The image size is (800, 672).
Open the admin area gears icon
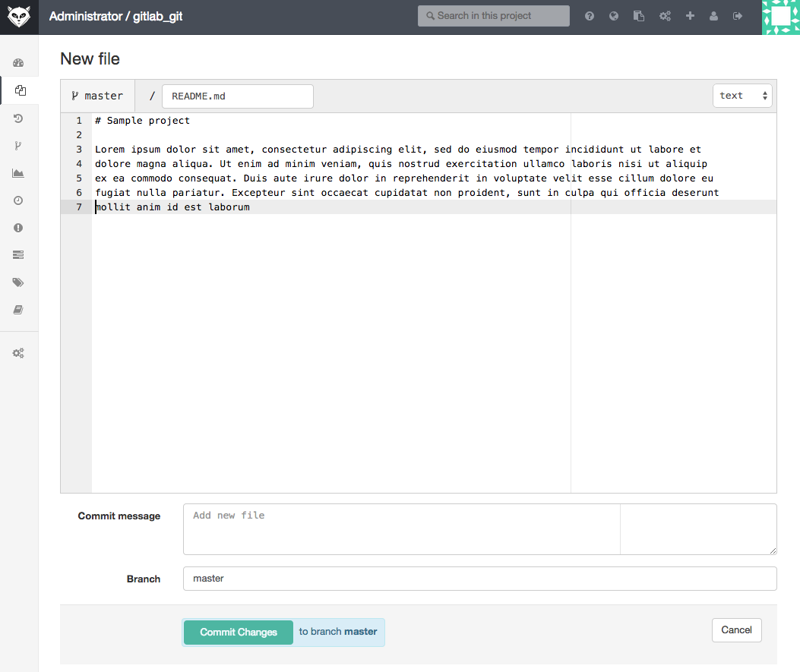(x=665, y=16)
